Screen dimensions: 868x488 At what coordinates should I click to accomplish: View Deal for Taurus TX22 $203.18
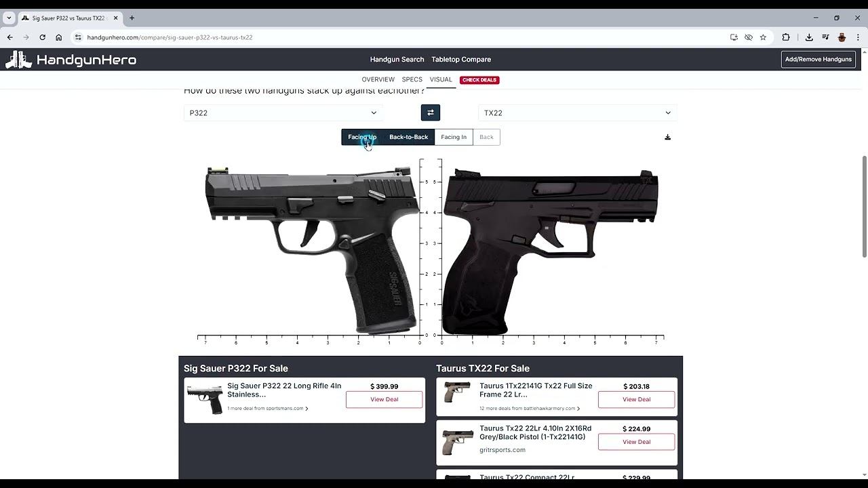[636, 399]
